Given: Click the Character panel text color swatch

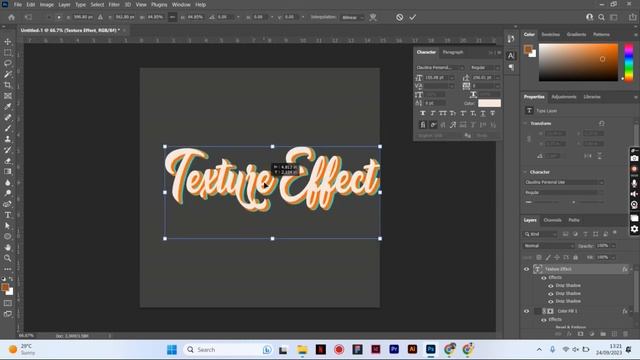Looking at the screenshot, I should point(489,103).
